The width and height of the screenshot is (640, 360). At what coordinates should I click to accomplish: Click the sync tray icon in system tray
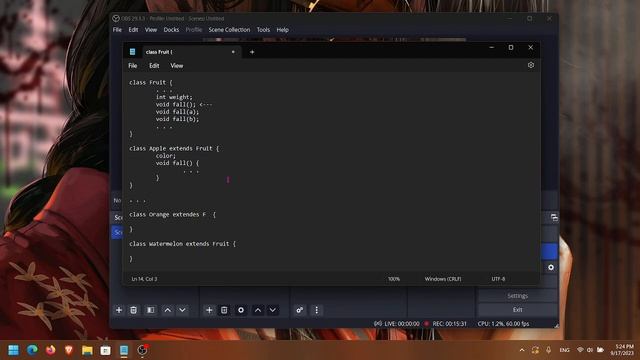535,350
